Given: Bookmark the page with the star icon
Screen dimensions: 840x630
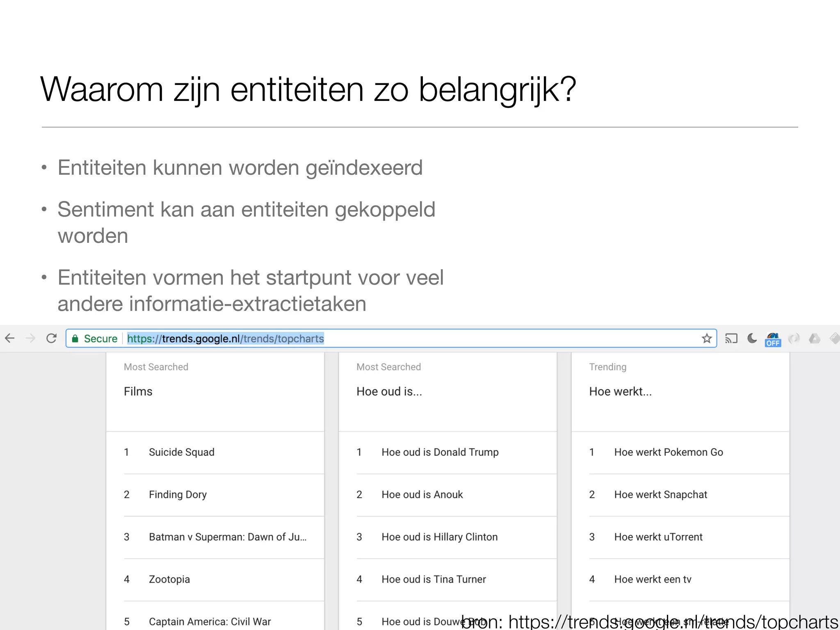Looking at the screenshot, I should click(707, 338).
